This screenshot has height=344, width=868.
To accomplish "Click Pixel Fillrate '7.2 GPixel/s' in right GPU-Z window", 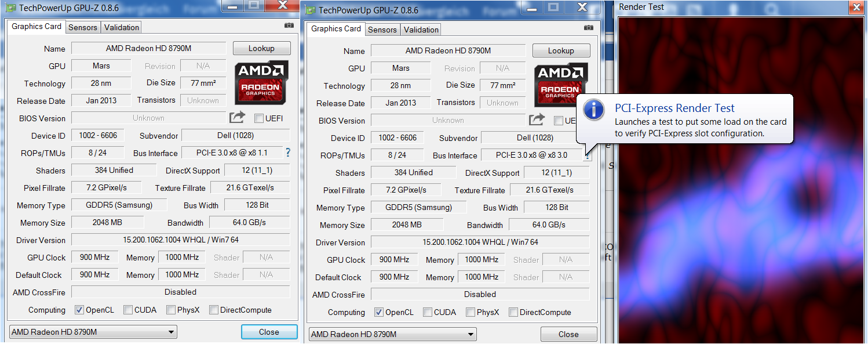I will [x=406, y=190].
